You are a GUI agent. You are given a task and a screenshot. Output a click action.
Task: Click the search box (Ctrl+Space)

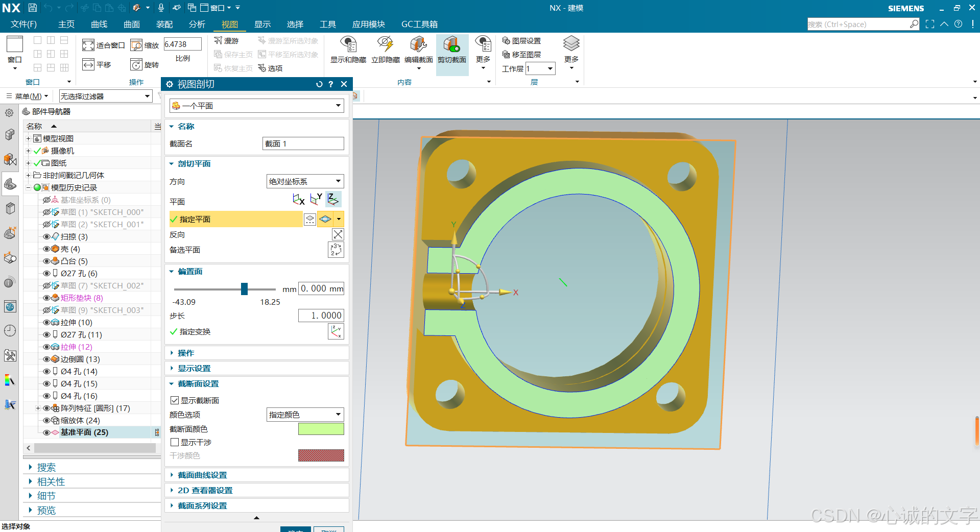[863, 24]
